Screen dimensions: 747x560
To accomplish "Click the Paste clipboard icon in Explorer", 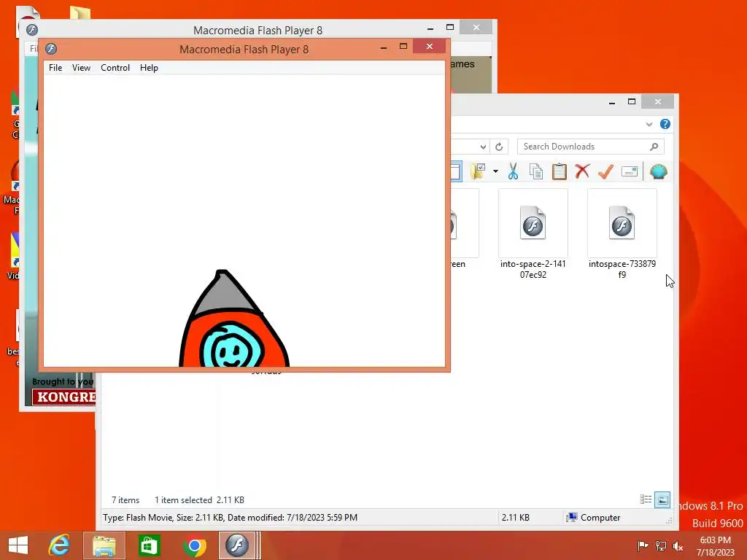I will pyautogui.click(x=560, y=171).
